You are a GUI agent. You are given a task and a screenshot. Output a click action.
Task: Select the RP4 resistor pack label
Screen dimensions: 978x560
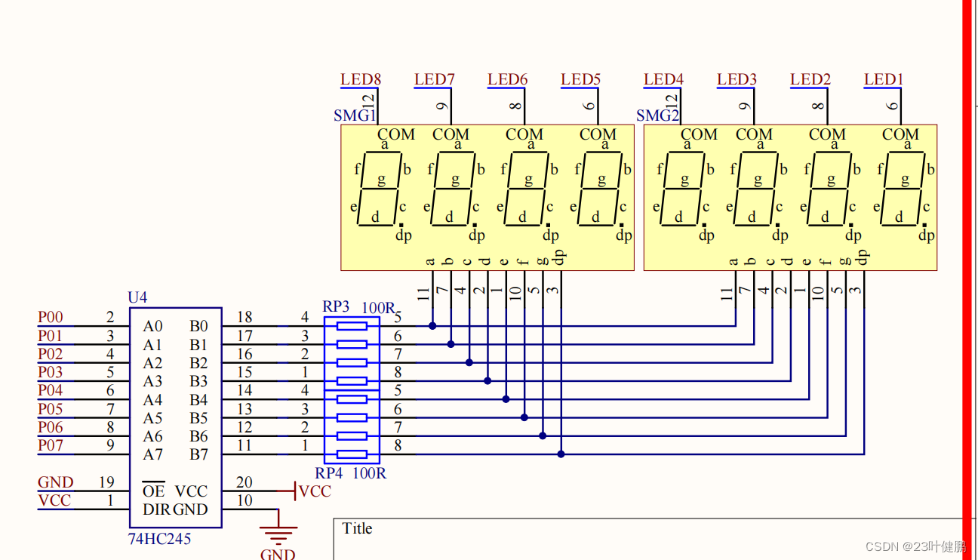pyautogui.click(x=329, y=473)
